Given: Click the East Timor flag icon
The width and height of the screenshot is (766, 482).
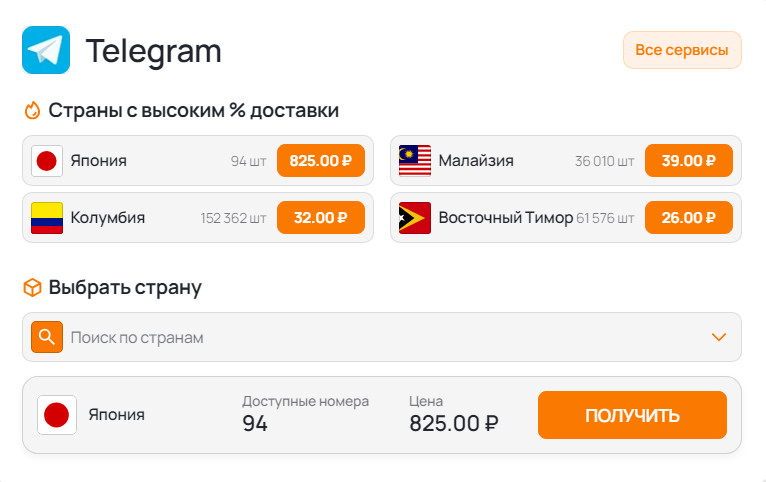Looking at the screenshot, I should click(414, 218).
